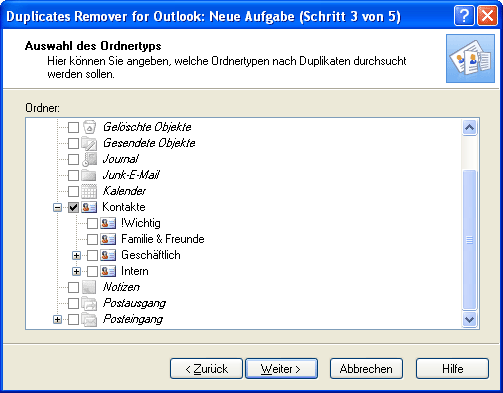
Task: Check the Gesendete Objekte checkbox
Action: (73, 143)
